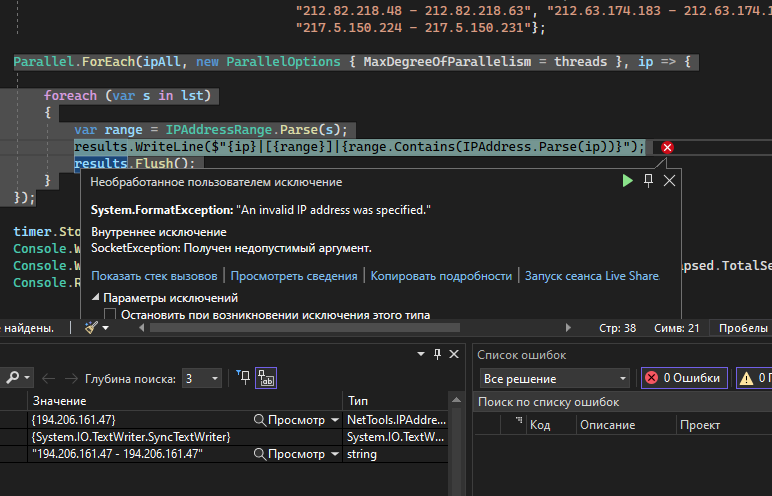The width and height of the screenshot is (772, 496).
Task: Collapse the 'Параметры исключений' section
Action: [x=96, y=298]
